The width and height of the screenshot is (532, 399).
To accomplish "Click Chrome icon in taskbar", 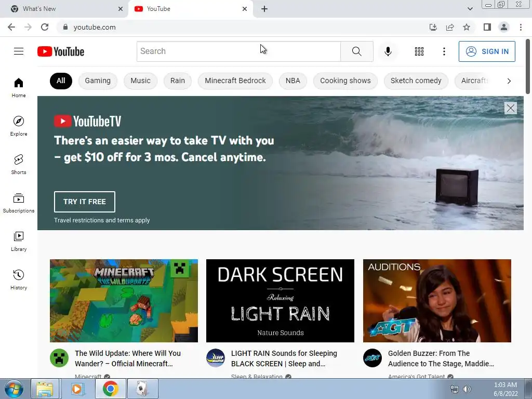I will pyautogui.click(x=110, y=389).
